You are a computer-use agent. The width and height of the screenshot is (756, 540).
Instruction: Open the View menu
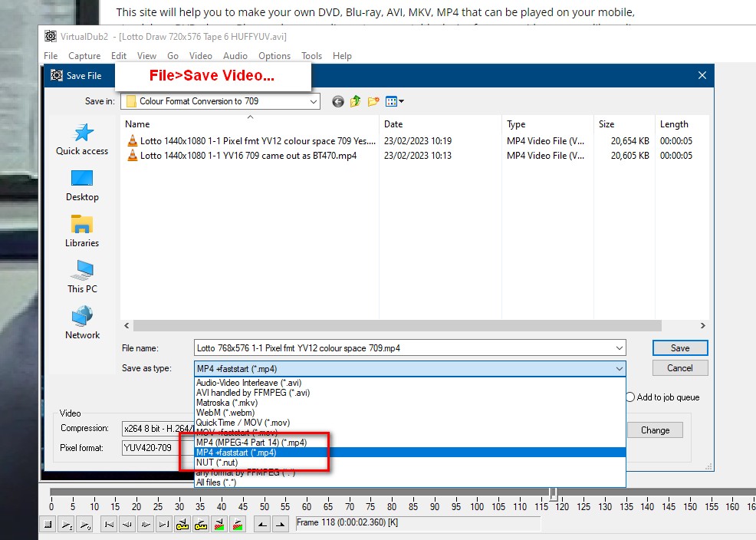146,56
